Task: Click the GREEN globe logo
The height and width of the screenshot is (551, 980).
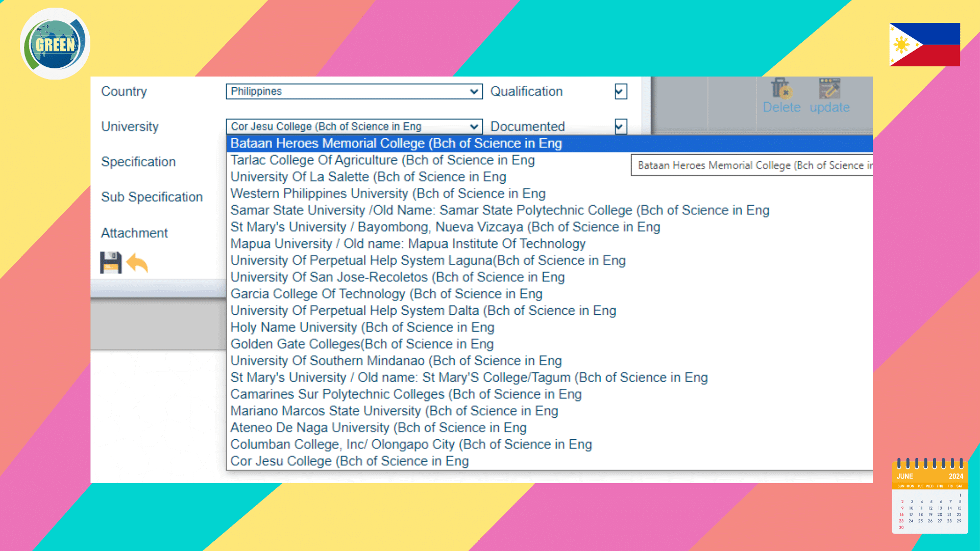Action: [x=55, y=44]
